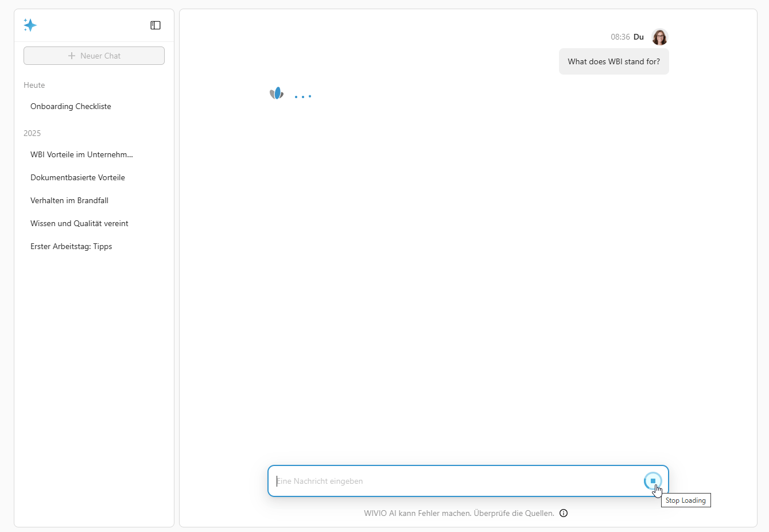Image resolution: width=769 pixels, height=532 pixels.
Task: Open the info icon beside the disclaimer
Action: pyautogui.click(x=563, y=513)
